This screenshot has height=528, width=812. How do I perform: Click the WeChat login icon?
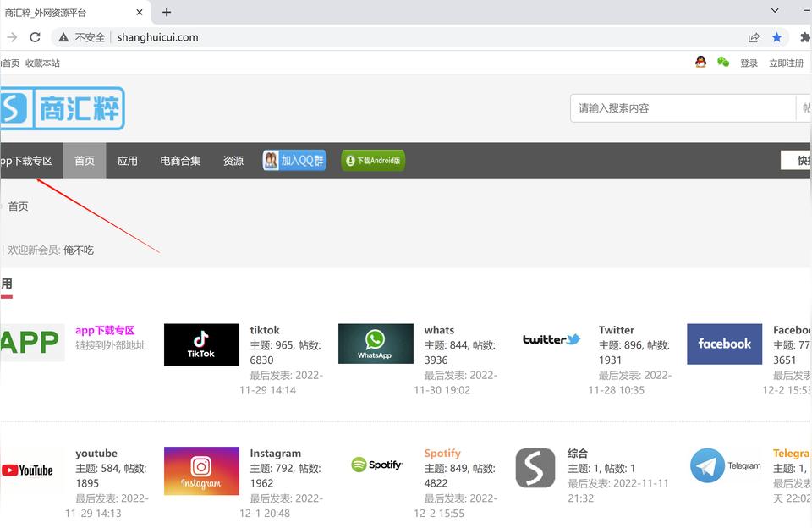pyautogui.click(x=722, y=63)
